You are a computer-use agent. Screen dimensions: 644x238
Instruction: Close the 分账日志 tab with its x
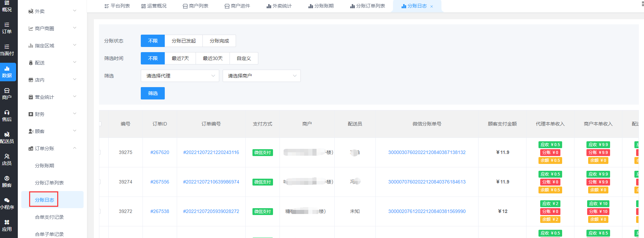[432, 7]
